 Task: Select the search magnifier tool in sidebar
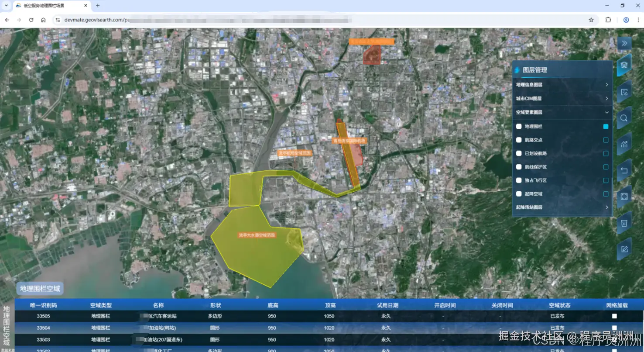coord(624,118)
